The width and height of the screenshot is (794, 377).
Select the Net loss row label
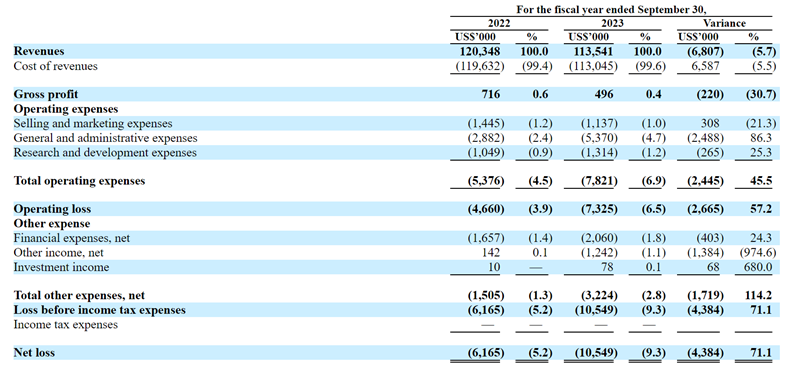click(34, 352)
